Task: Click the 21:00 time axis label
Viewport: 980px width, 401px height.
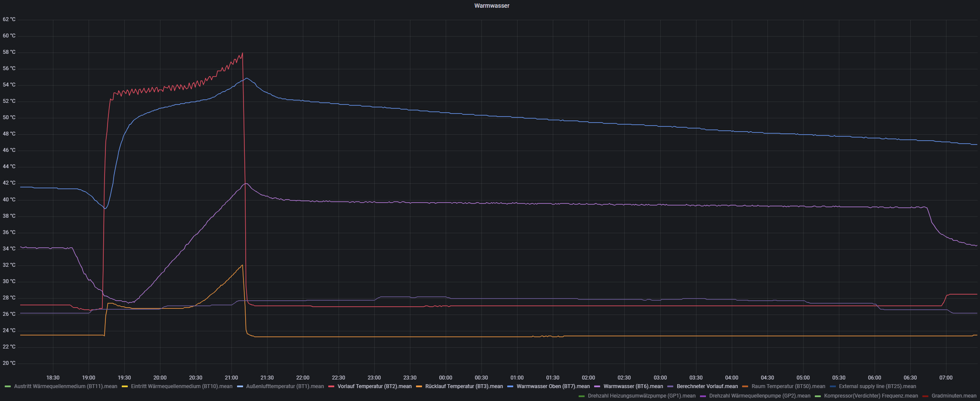Action: 231,378
